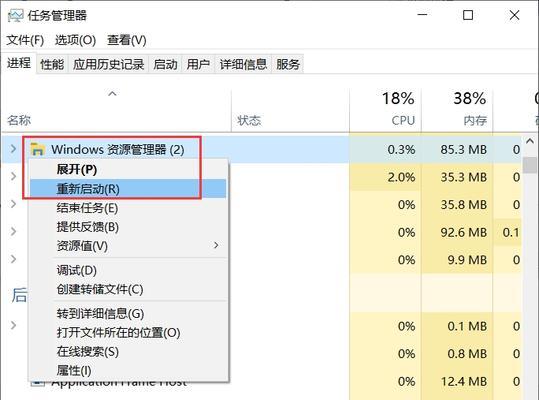Open the 查看(V) menu
Screen dimensions: 539x400
[x=126, y=40]
